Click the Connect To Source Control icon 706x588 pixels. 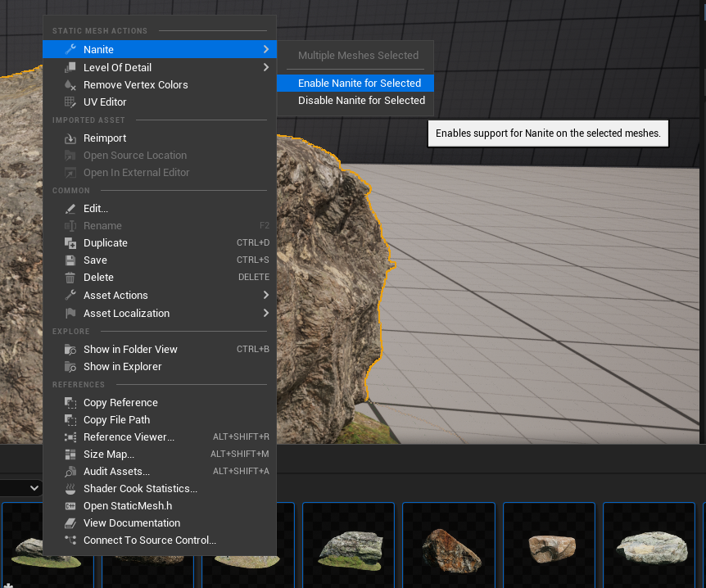point(70,541)
